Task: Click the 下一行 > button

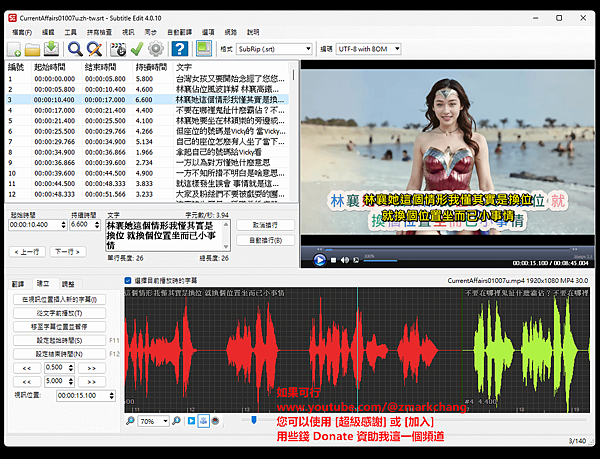Action: click(x=67, y=251)
